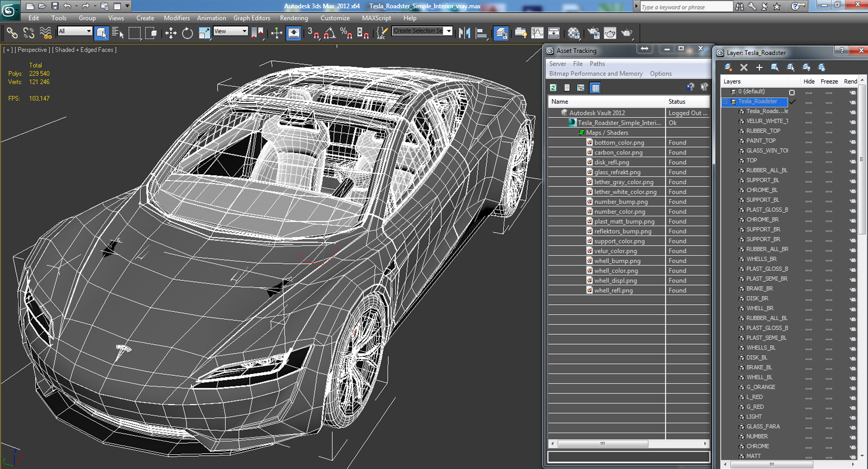Activate the Select and Rotate tool
Screen dimensions: 868x469
(187, 33)
